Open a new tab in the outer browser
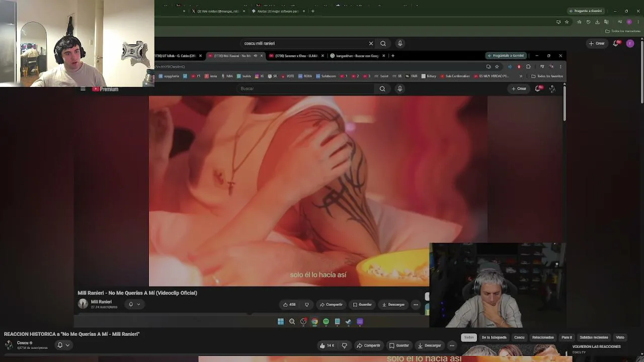 coord(312,11)
